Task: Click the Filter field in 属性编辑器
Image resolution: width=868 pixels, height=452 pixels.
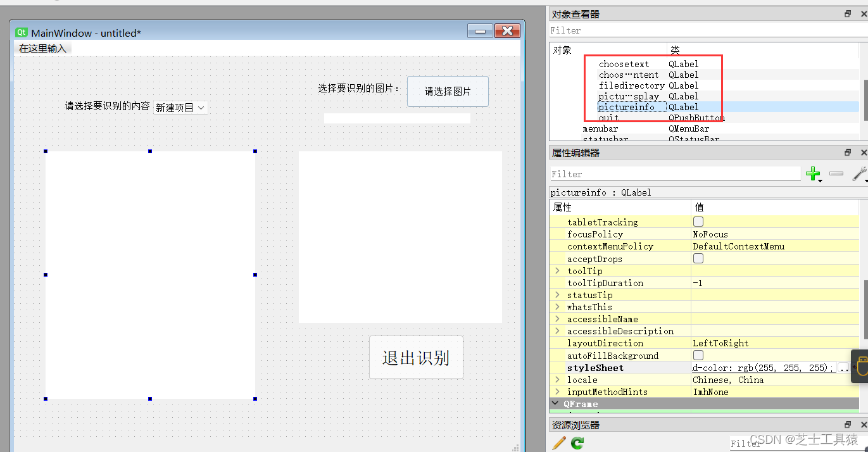Action: point(675,173)
